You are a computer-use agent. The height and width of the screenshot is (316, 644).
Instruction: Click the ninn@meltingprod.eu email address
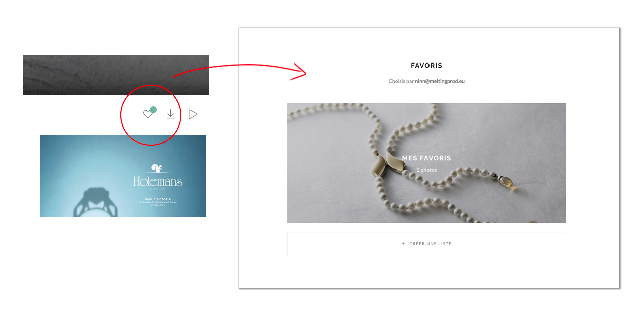coord(440,81)
